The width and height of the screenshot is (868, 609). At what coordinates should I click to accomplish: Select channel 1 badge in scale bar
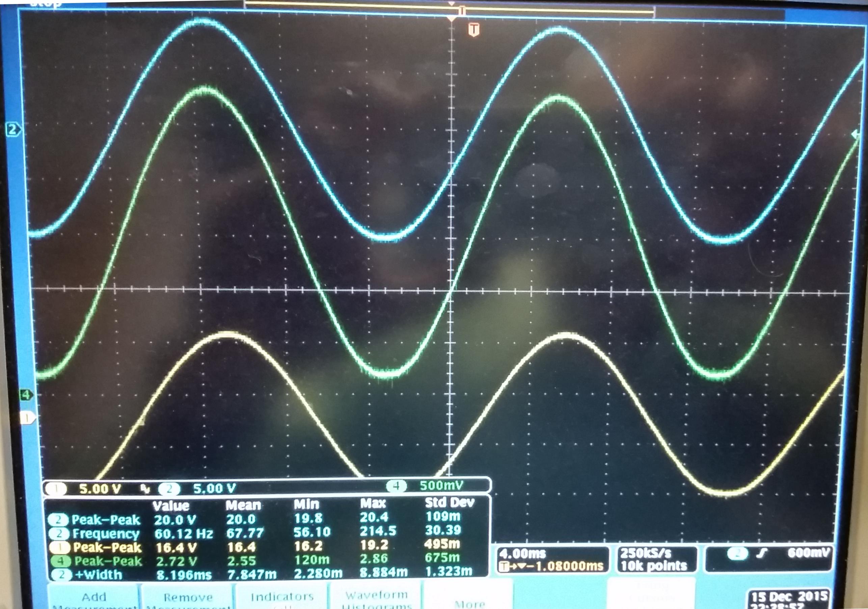[x=57, y=489]
